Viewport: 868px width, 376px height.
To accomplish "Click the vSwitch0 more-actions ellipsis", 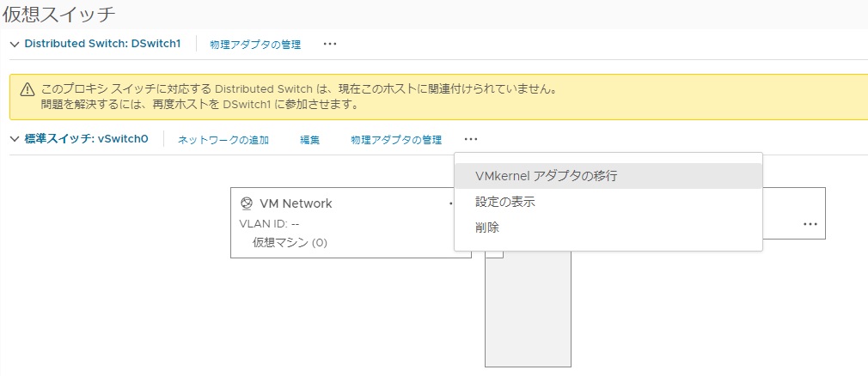I will tap(471, 139).
